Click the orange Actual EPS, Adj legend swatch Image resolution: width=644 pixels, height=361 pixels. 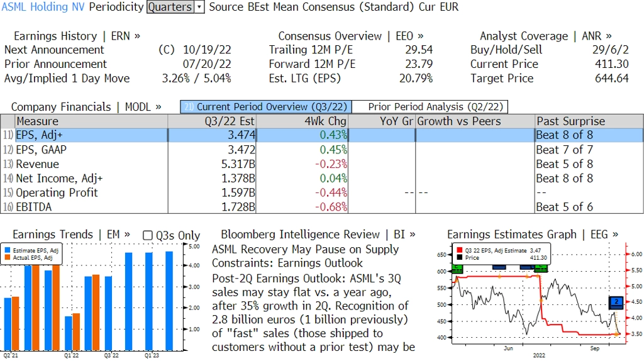pos(8,257)
